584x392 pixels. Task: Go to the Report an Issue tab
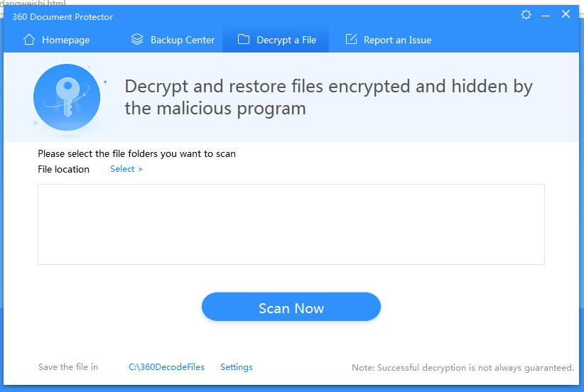(x=389, y=40)
